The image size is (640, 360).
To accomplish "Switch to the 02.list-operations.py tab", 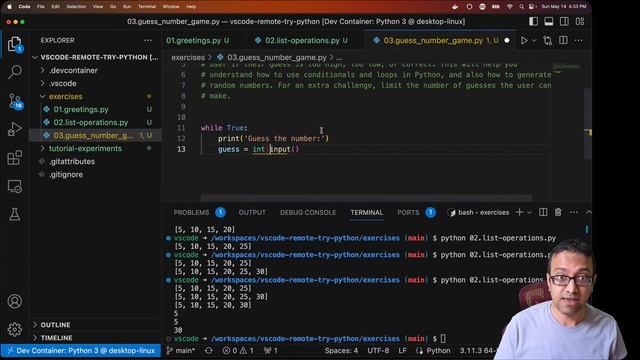I will pos(302,40).
